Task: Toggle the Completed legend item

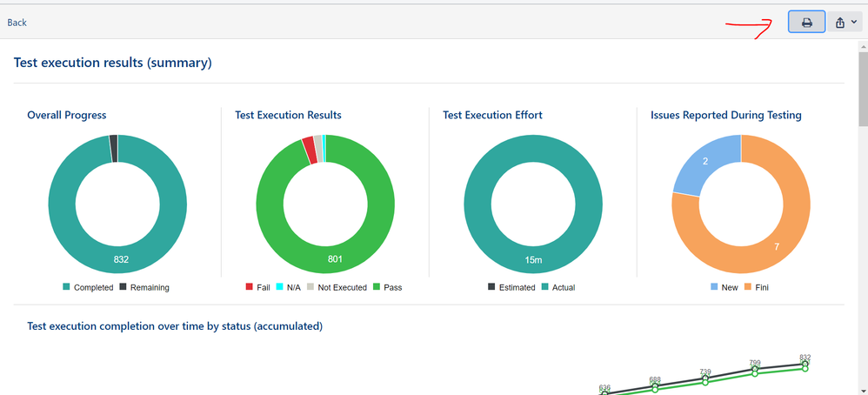Action: [x=88, y=287]
